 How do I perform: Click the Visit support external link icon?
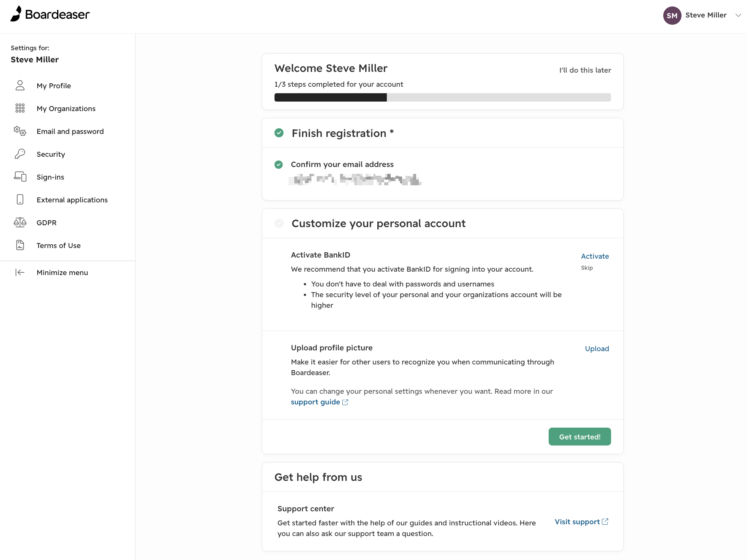tap(605, 522)
